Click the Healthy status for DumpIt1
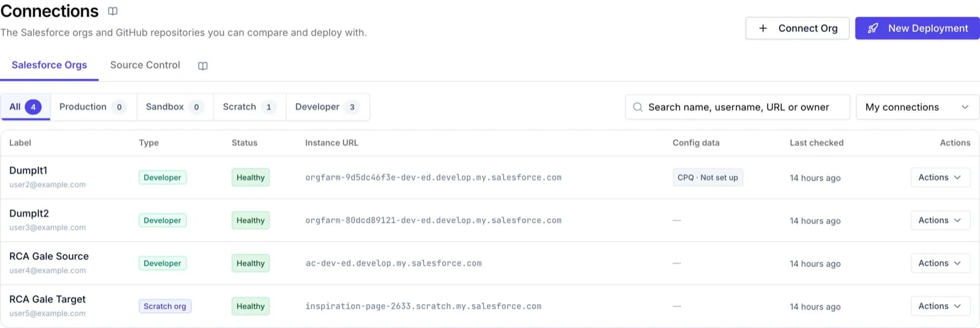This screenshot has width=980, height=328. coord(251,177)
